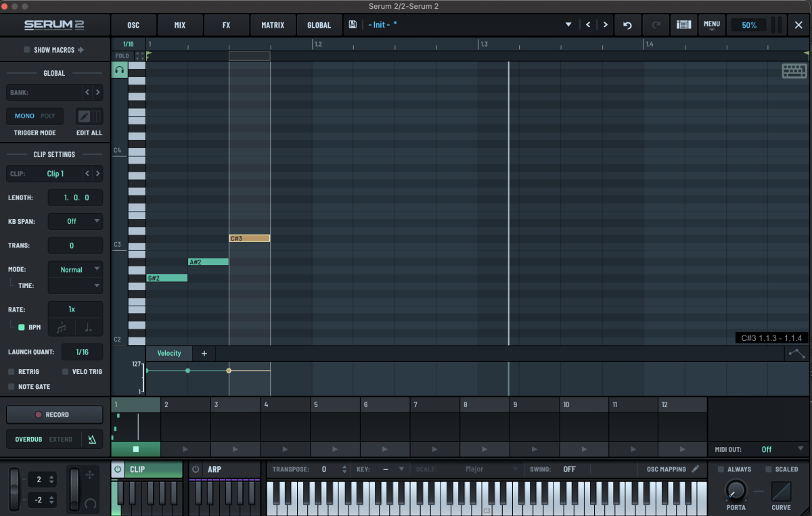This screenshot has height=516, width=812.
Task: Click the Edit All pencil icon
Action: coord(83,116)
